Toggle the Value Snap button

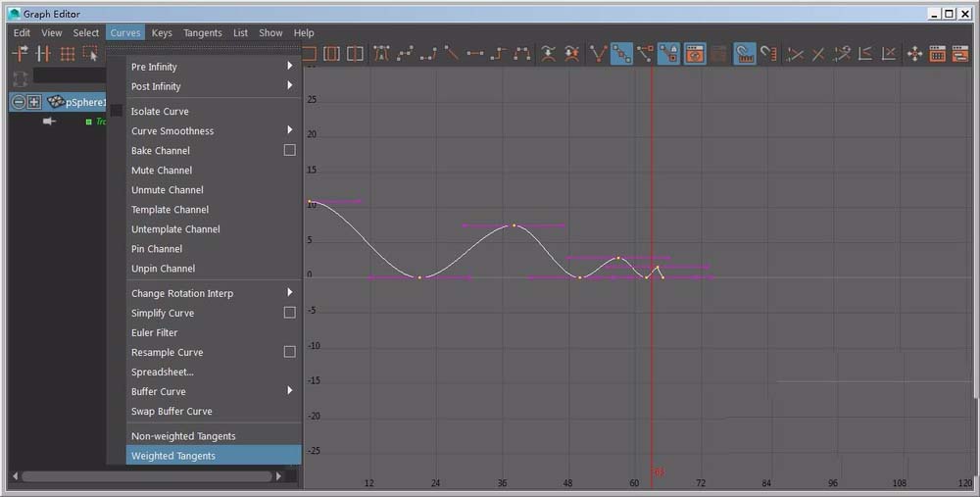768,54
